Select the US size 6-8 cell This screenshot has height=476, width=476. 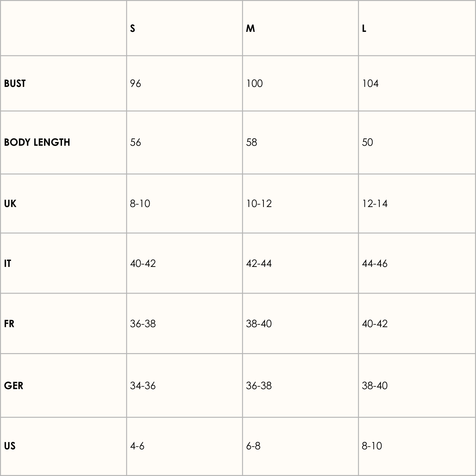coord(253,446)
